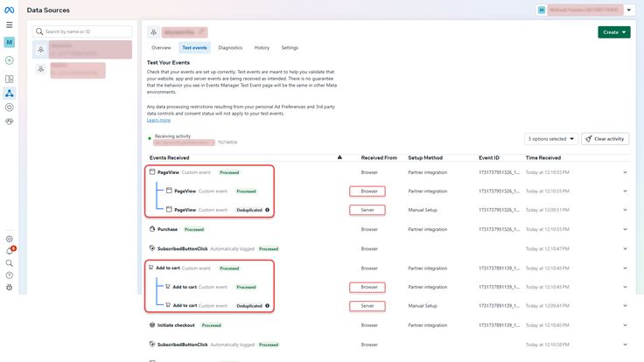
Task: Open the handshake partner integrations sidebar icon
Action: (x=9, y=122)
